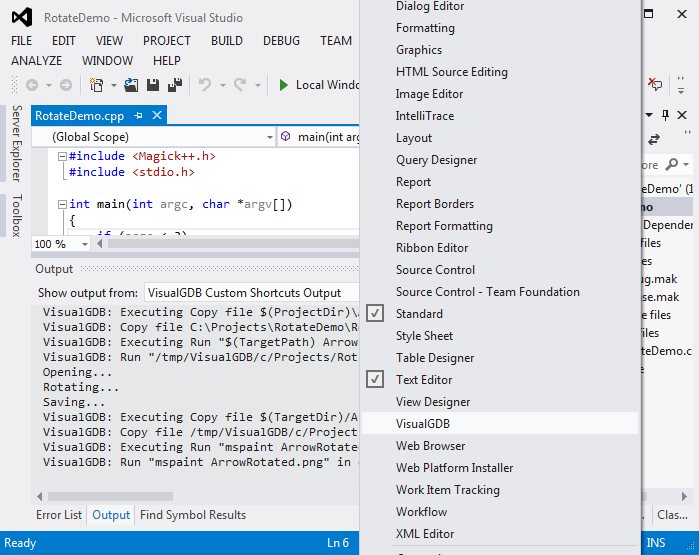Click the main(int arg member dropdown
The image size is (699, 555).
click(319, 137)
